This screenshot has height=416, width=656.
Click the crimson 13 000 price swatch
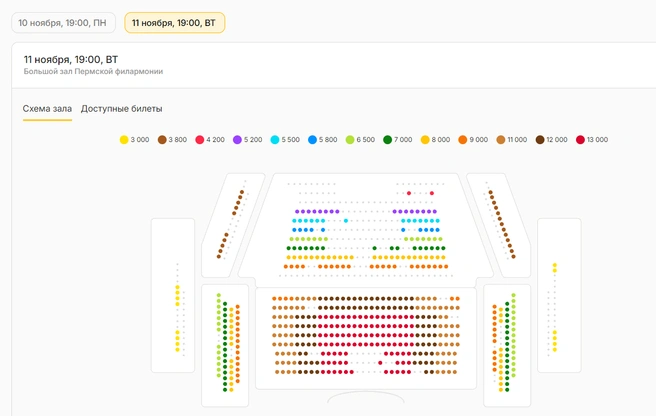click(x=580, y=140)
